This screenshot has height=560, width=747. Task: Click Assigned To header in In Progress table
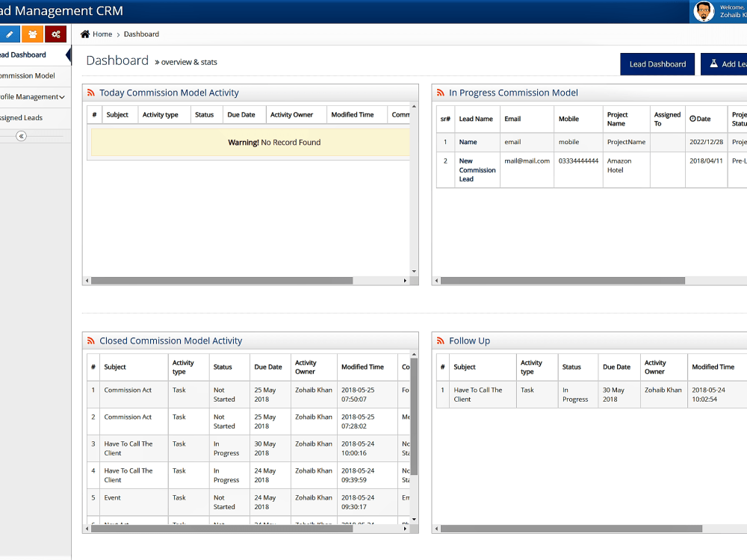pos(667,119)
